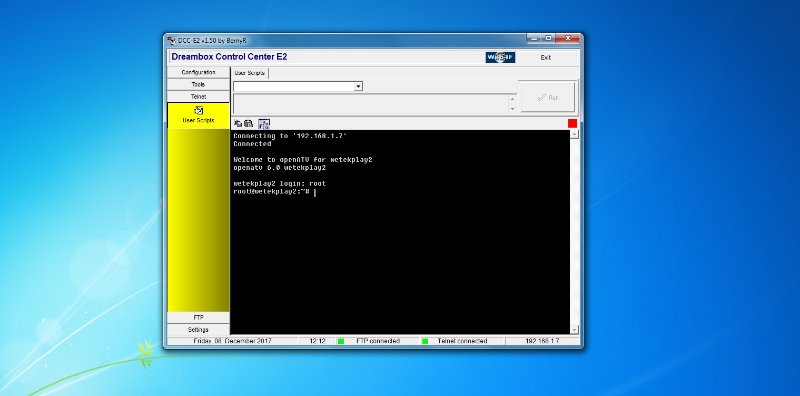Click the terminal scrollbar down arrow
The height and width of the screenshot is (396, 800).
click(574, 330)
